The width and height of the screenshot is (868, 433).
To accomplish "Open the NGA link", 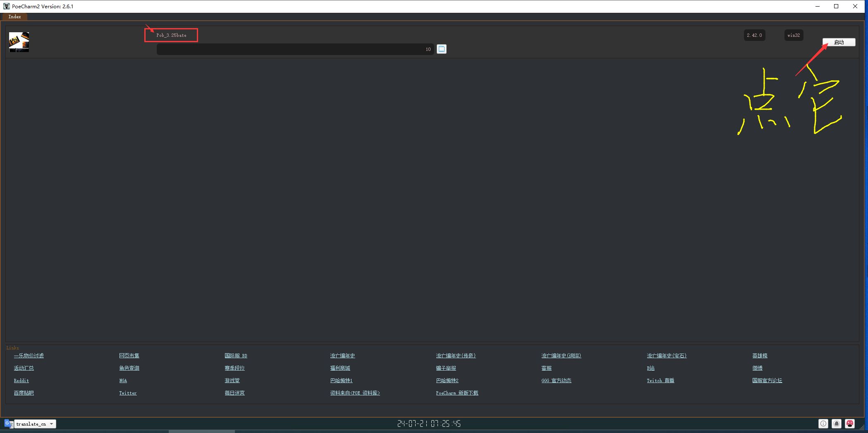I will (x=123, y=380).
